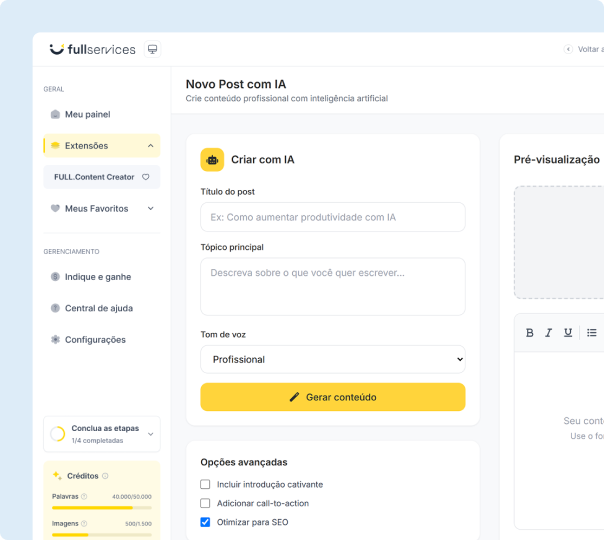This screenshot has height=540, width=604.
Task: Enable Incluir introdução cativante checkbox
Action: coord(206,485)
